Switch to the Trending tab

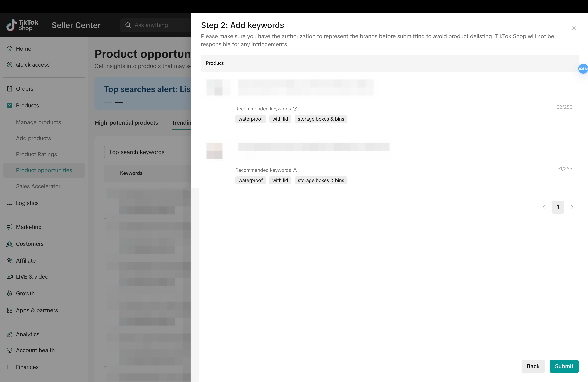point(182,123)
